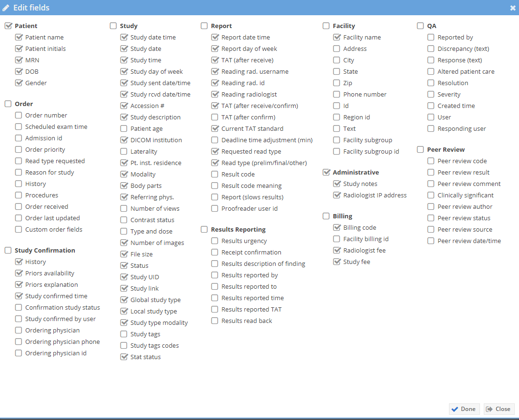Enable Receipt confirmation
519x420 pixels.
coord(215,252)
